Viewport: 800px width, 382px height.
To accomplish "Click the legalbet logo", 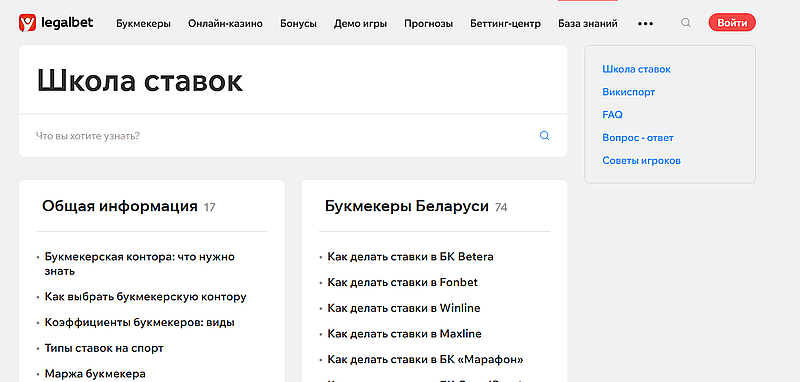I will [56, 23].
